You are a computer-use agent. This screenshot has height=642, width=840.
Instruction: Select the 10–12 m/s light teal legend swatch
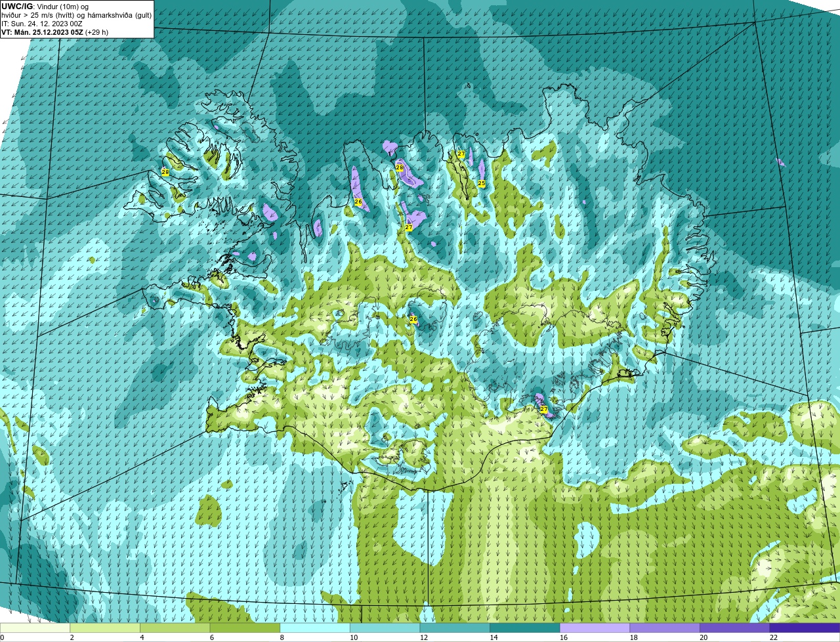[x=385, y=628]
